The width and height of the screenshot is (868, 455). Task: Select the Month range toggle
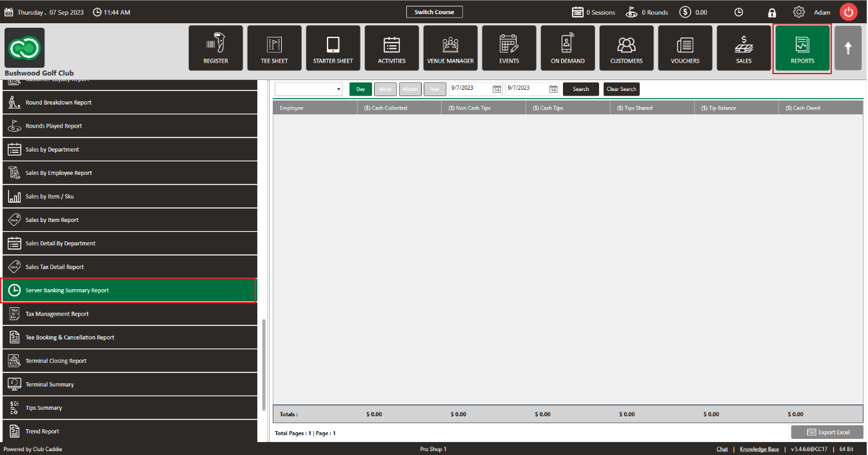point(410,89)
